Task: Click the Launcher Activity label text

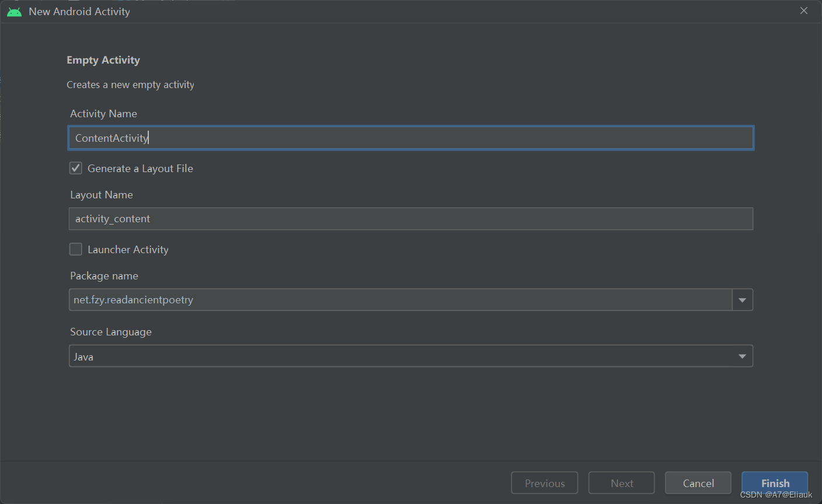Action: click(128, 250)
